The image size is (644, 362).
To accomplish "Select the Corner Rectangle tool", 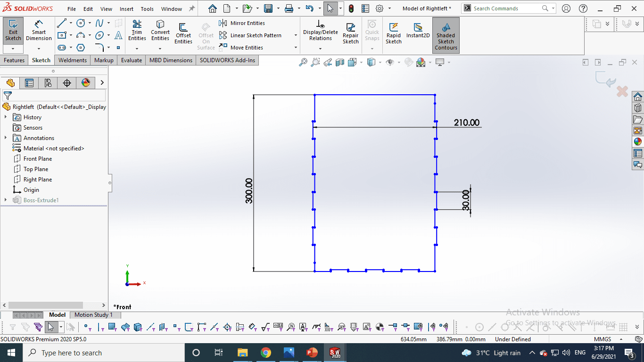I will point(62,35).
